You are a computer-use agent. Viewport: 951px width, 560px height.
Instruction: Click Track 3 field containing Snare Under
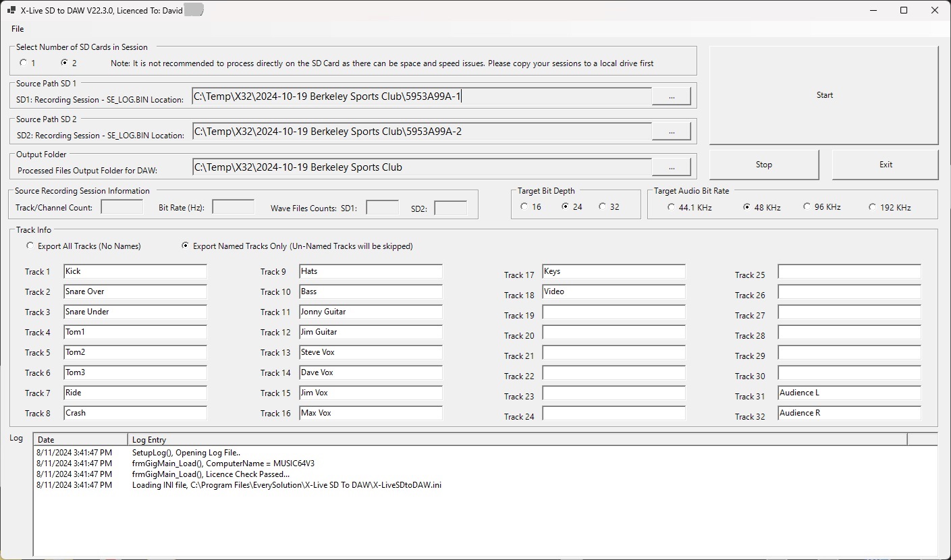135,312
